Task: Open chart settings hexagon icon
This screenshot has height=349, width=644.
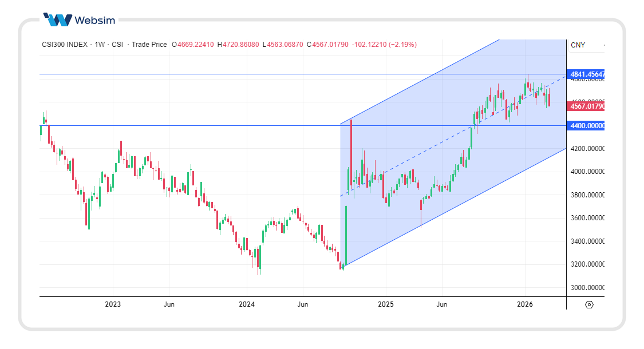Action: [590, 304]
